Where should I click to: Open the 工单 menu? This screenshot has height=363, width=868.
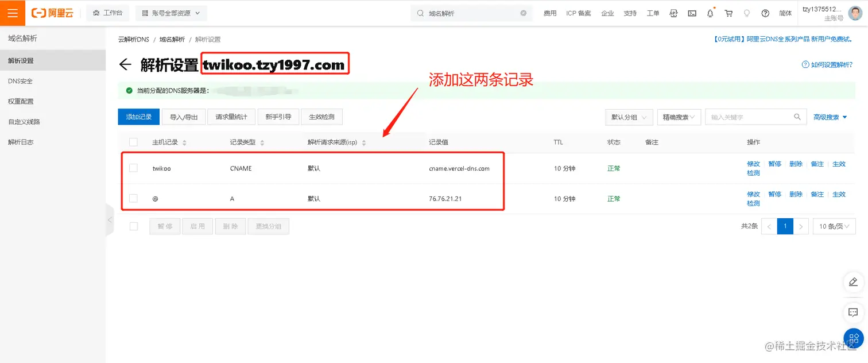pyautogui.click(x=653, y=13)
